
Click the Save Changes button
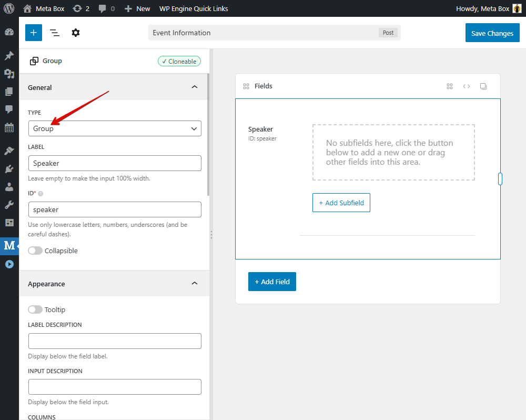coord(492,33)
